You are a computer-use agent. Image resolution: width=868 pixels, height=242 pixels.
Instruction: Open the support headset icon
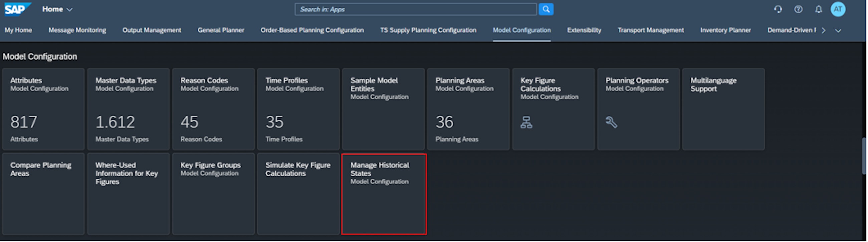click(x=778, y=9)
